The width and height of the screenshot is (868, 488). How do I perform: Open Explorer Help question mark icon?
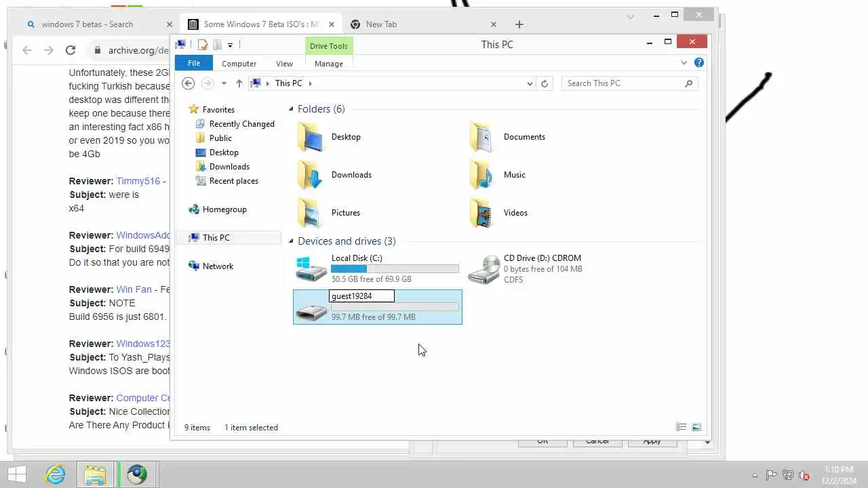(x=699, y=63)
